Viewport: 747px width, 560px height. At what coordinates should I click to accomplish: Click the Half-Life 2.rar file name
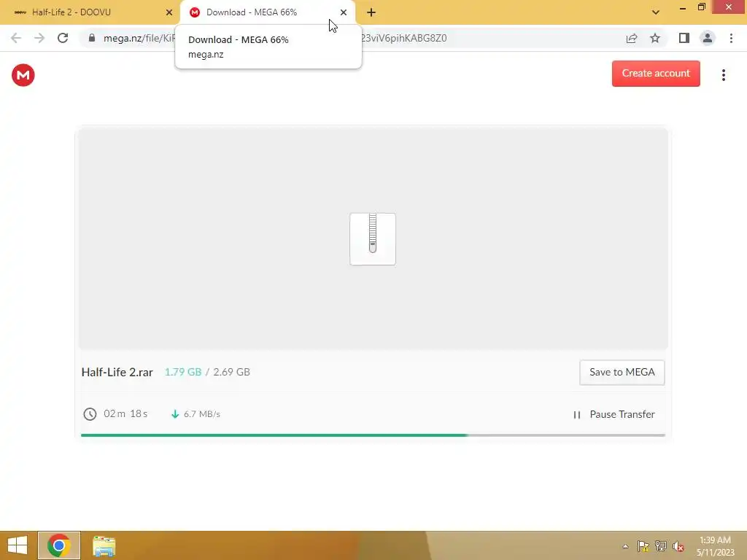pyautogui.click(x=117, y=372)
